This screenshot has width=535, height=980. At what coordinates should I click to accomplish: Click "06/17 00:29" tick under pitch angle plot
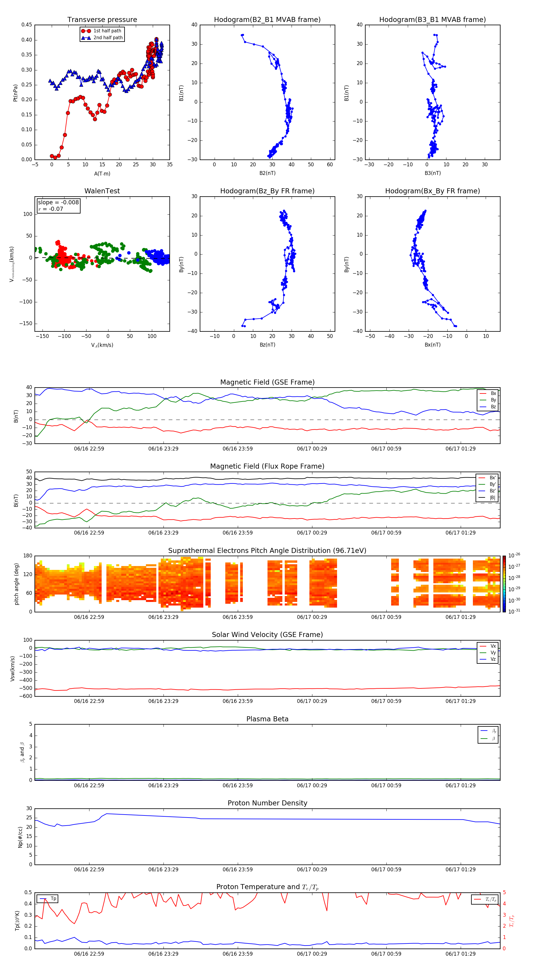point(312,617)
